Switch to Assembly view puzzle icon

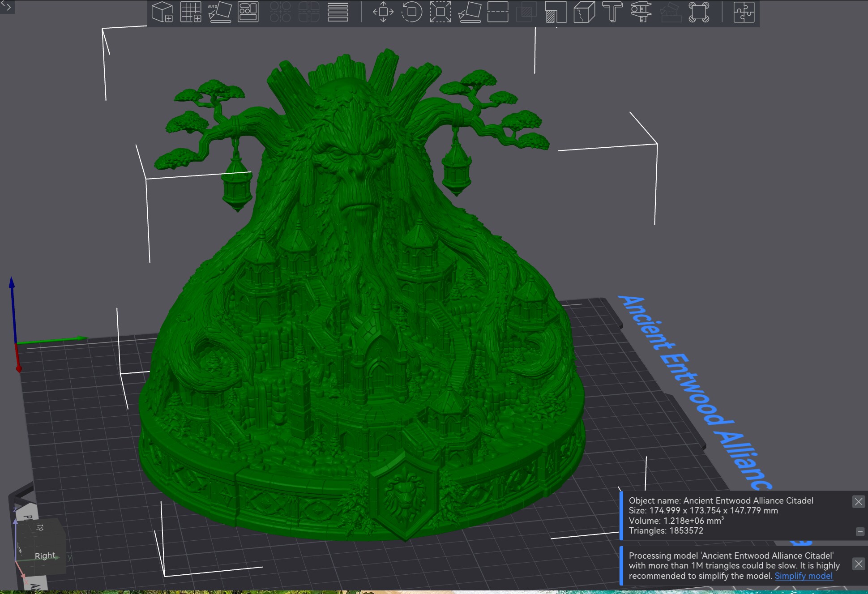tap(744, 12)
